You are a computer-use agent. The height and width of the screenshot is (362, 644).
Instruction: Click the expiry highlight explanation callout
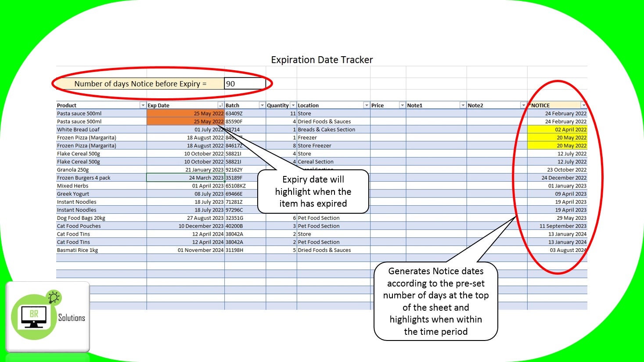(313, 192)
